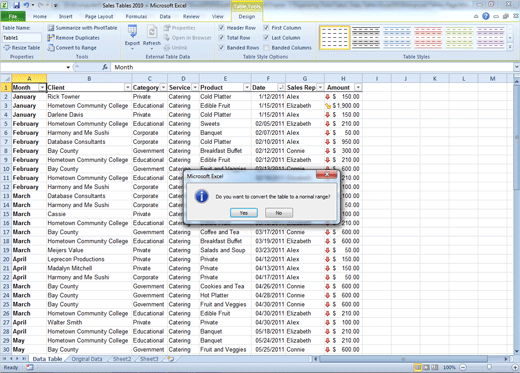
Task: Switch to Formulas ribbon tab
Action: [136, 16]
